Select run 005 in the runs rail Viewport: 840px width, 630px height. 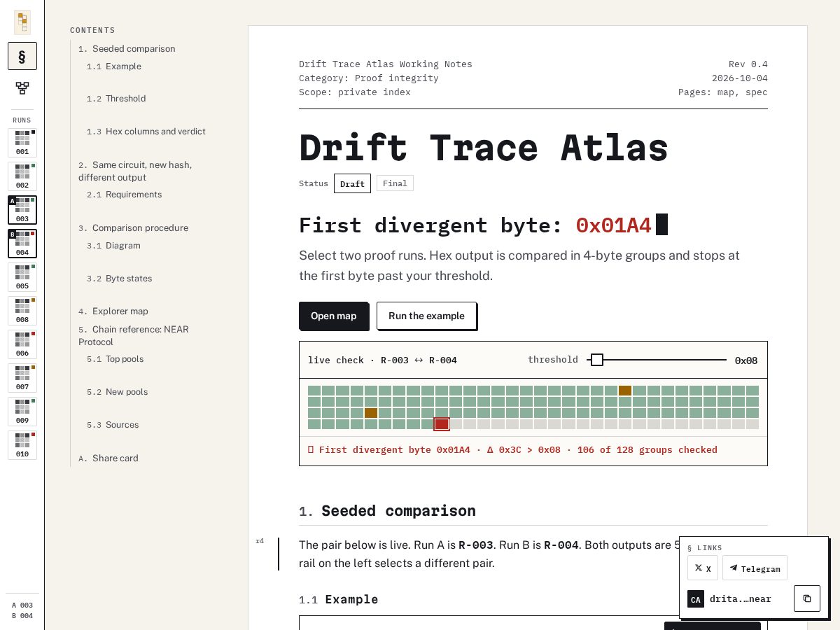[x=22, y=277]
